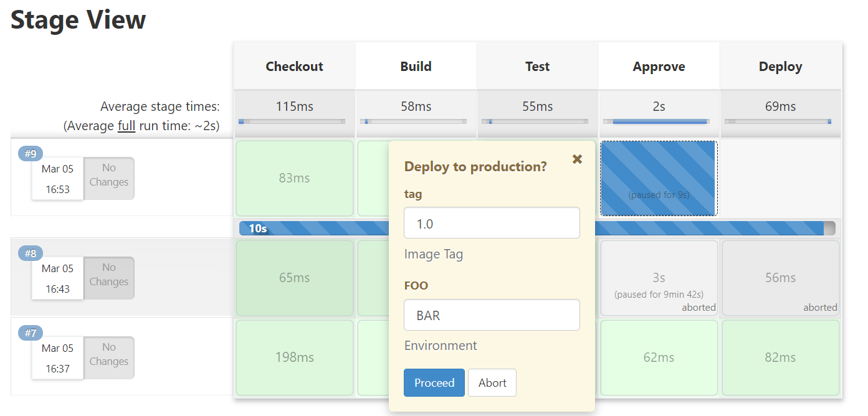
Task: Select build #9 Checkout stage 83ms cell
Action: pyautogui.click(x=294, y=178)
